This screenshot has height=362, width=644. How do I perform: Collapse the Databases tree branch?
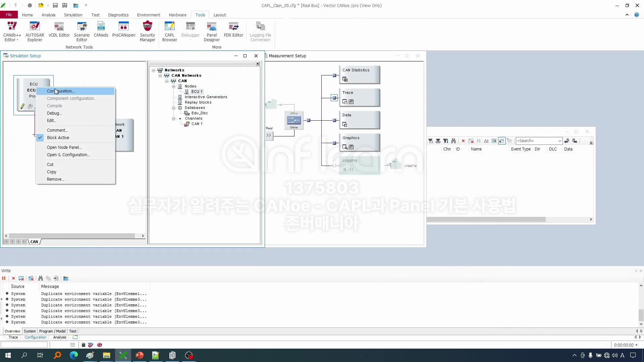pyautogui.click(x=174, y=108)
